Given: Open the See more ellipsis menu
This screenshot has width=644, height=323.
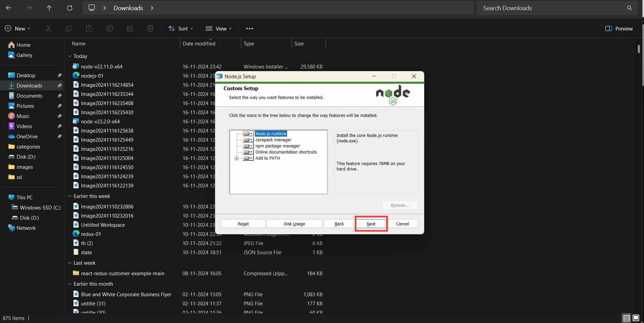Looking at the screenshot, I should click(250, 28).
